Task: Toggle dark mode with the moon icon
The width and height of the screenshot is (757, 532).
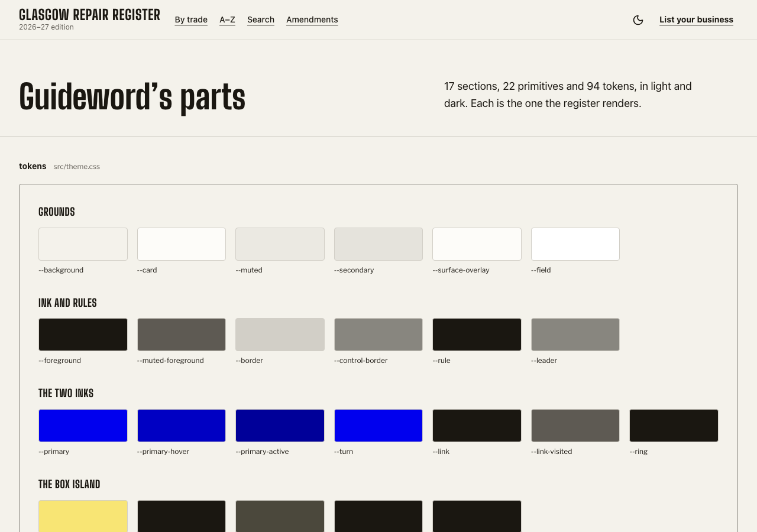Action: click(x=638, y=20)
